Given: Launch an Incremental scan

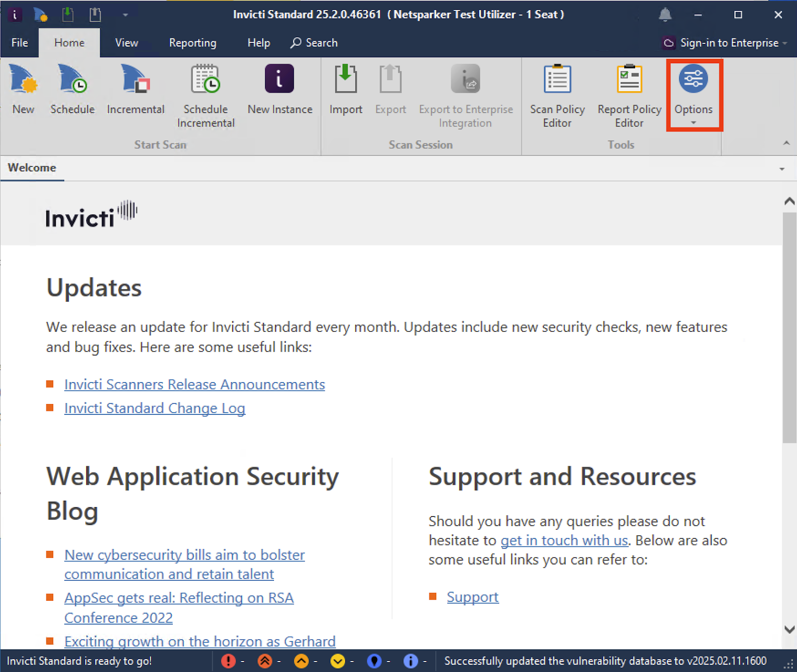Looking at the screenshot, I should 135,90.
